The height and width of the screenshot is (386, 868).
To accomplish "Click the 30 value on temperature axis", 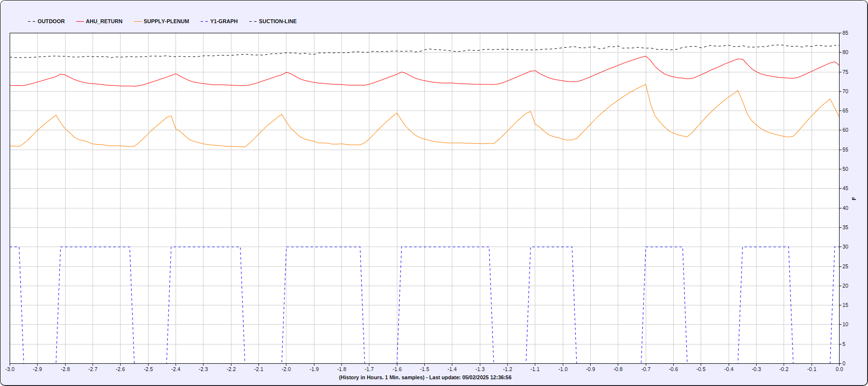I will (x=845, y=247).
